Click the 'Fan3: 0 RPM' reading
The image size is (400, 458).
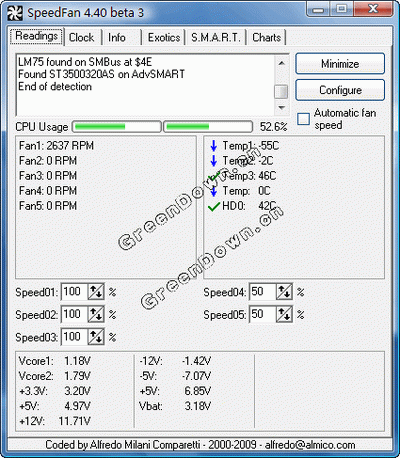click(48, 176)
